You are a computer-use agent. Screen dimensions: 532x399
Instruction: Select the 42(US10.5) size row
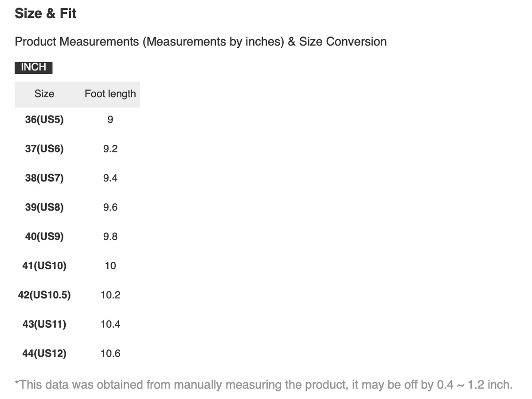coord(77,295)
